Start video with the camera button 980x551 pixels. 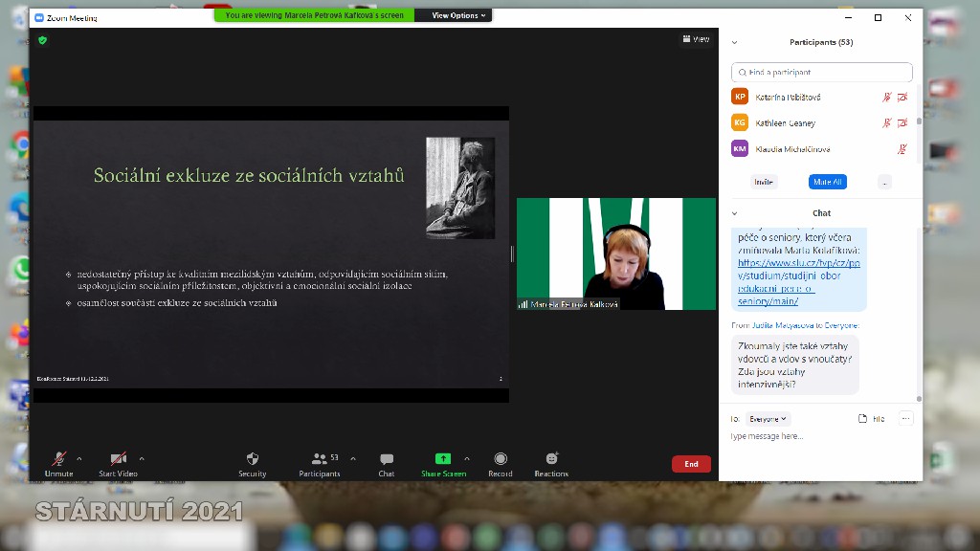(119, 460)
